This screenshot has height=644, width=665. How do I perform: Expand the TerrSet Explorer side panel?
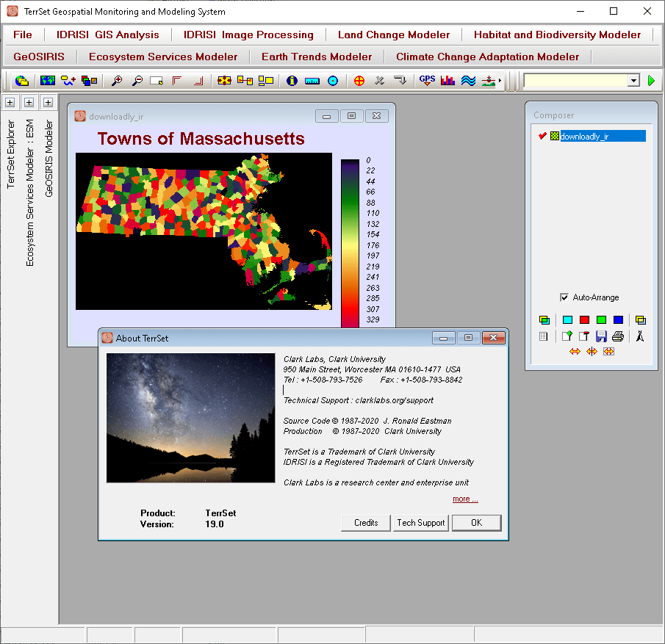(10, 103)
